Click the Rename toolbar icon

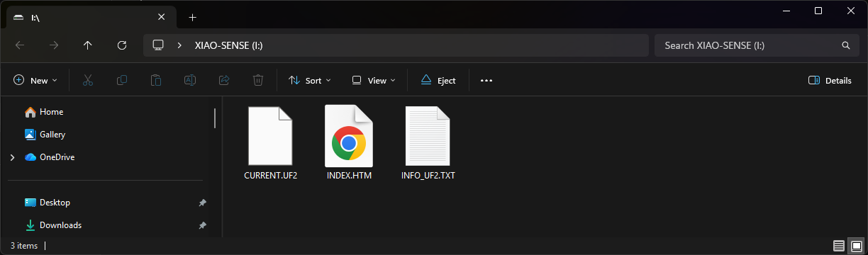coord(190,80)
